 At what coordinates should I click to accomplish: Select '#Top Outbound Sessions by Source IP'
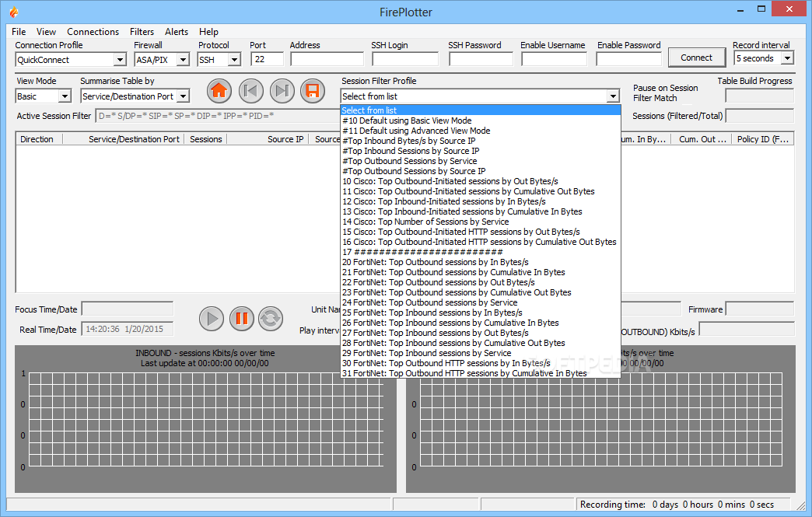(x=481, y=171)
